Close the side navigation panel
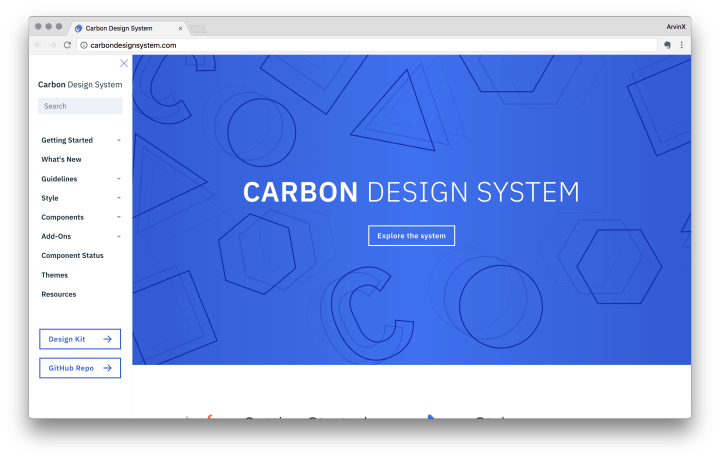The image size is (720, 460). pos(124,63)
